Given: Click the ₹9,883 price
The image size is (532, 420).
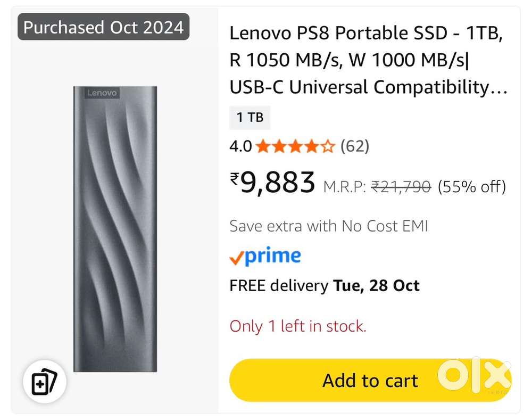Looking at the screenshot, I should (273, 183).
